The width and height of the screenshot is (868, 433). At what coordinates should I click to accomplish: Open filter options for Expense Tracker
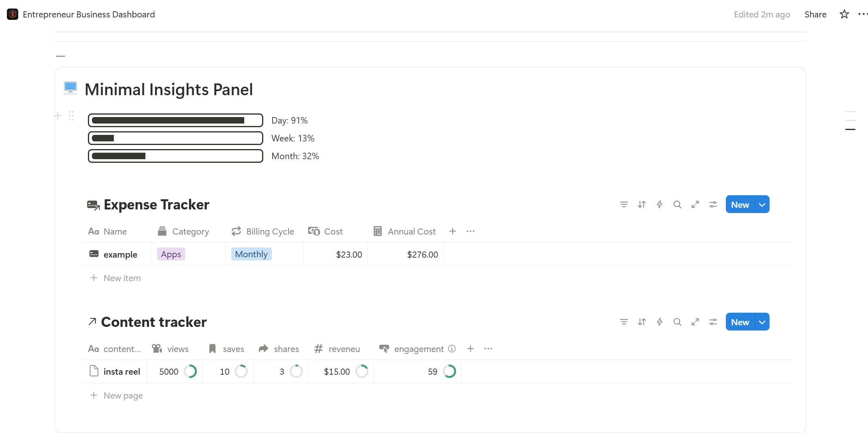pos(624,204)
